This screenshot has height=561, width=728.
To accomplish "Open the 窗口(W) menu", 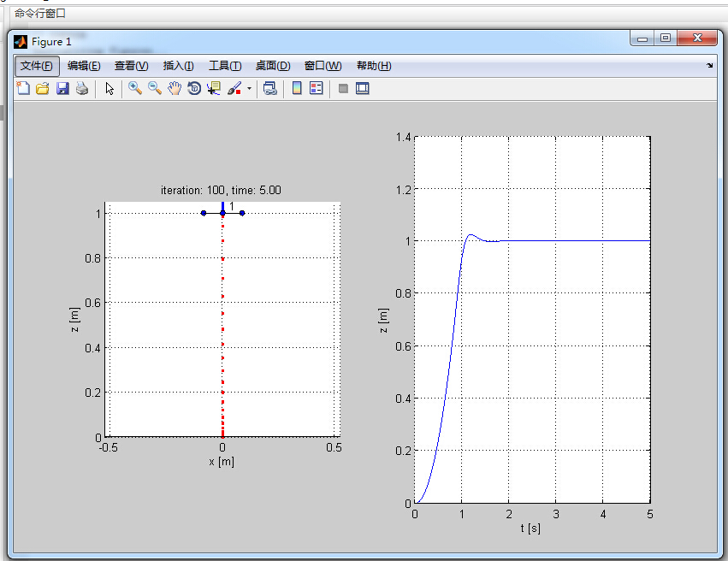I will pos(323,66).
